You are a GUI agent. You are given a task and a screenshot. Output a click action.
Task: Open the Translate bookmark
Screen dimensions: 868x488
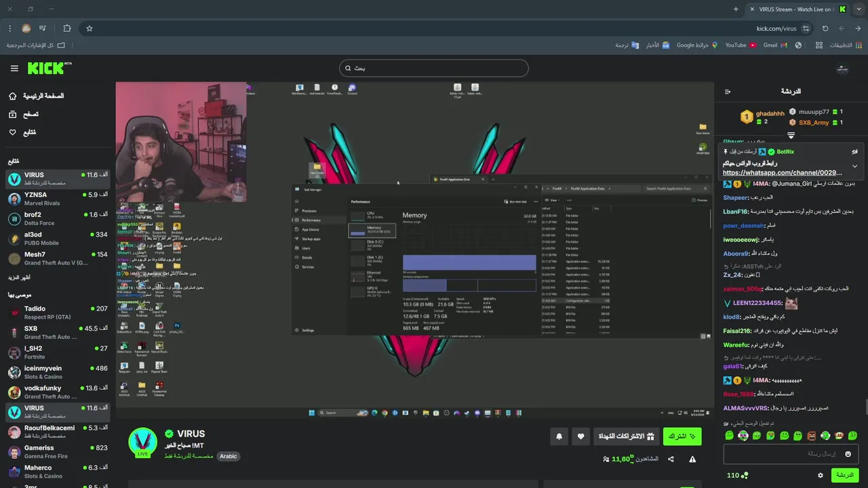click(x=627, y=45)
